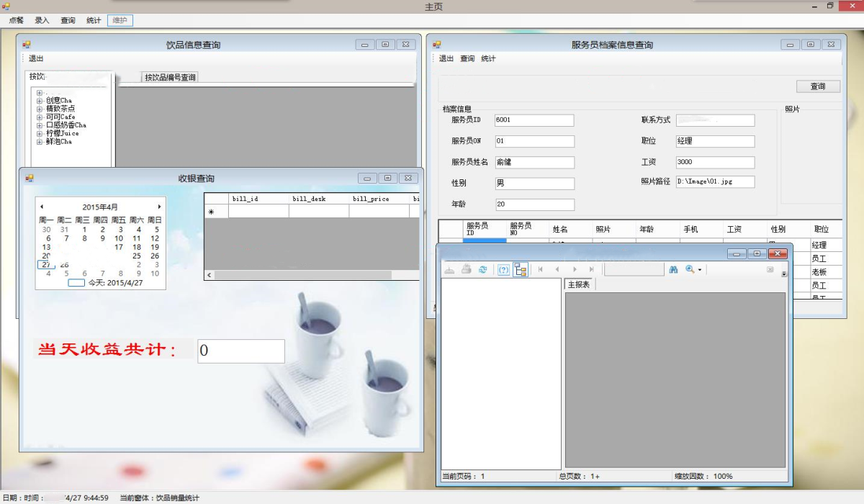This screenshot has height=504, width=864.
Task: Switch to the 按饮品编号查询 tab
Action: pyautogui.click(x=170, y=77)
